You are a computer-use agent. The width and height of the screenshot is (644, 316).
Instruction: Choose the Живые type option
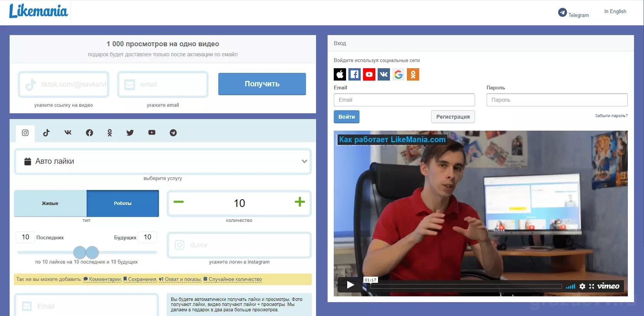click(x=50, y=203)
